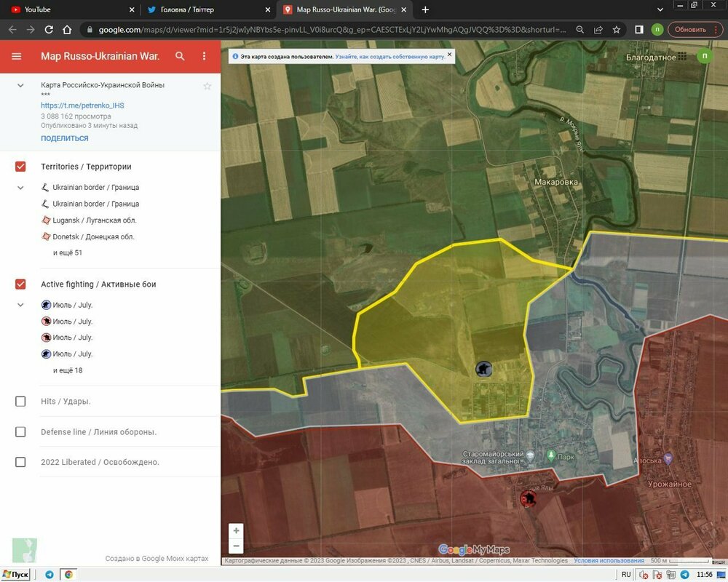The width and height of the screenshot is (728, 582).
Task: Click the ПОДЕЛИТЬСЯ share button
Action: pos(64,138)
